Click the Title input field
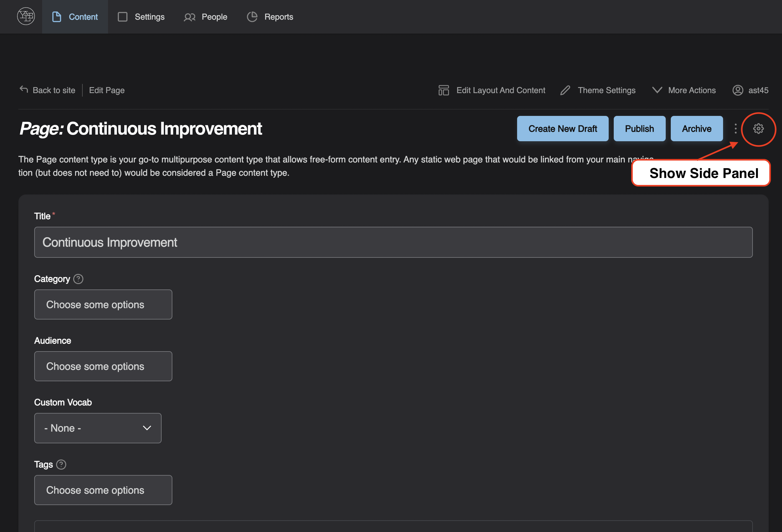 pos(393,242)
